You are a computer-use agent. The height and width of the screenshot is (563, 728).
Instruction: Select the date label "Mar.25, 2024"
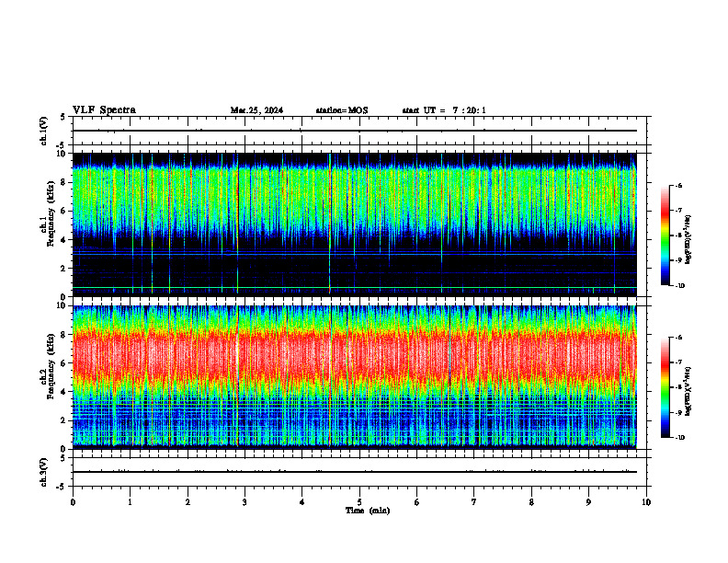pyautogui.click(x=256, y=110)
